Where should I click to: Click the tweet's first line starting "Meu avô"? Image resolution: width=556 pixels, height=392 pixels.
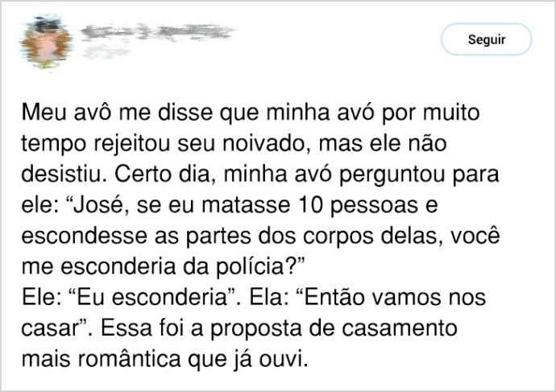point(251,113)
